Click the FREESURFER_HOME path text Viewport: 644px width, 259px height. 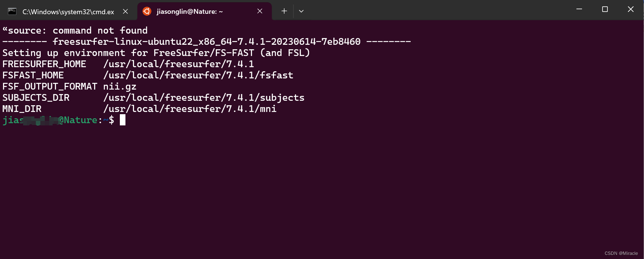179,64
